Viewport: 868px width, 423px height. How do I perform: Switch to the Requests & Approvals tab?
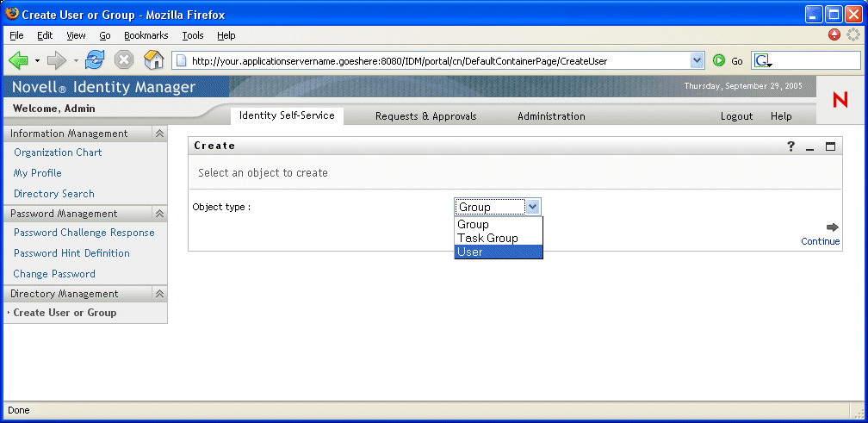pos(425,116)
